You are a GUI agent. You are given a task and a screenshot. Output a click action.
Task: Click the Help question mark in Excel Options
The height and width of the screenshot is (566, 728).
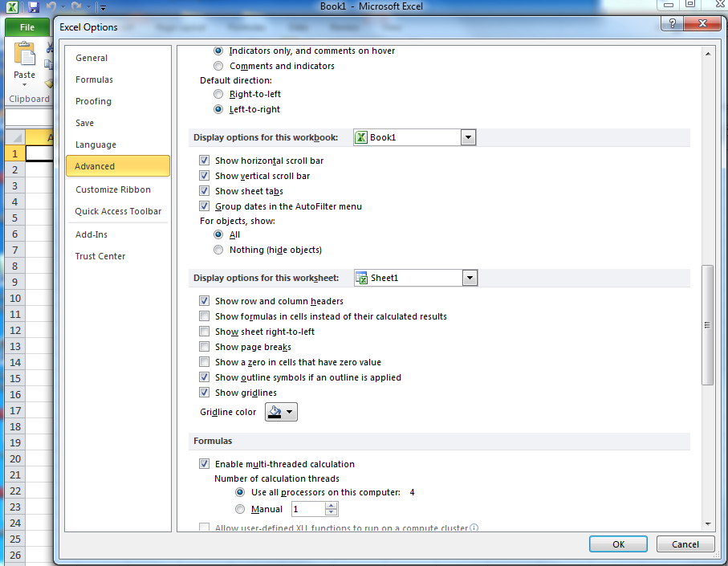pos(673,23)
